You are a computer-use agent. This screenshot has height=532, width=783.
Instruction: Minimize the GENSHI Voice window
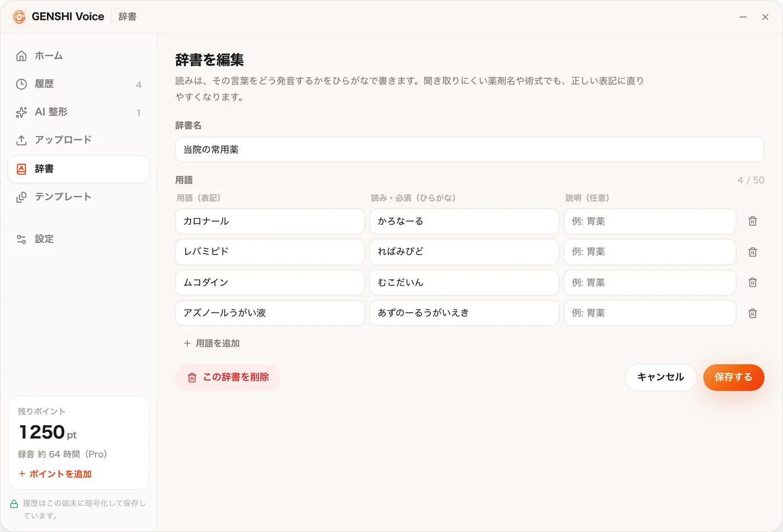743,17
